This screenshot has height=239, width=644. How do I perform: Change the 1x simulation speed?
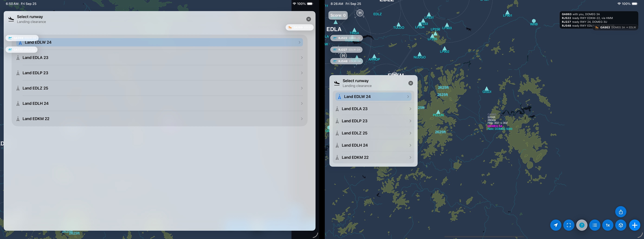pos(608,225)
